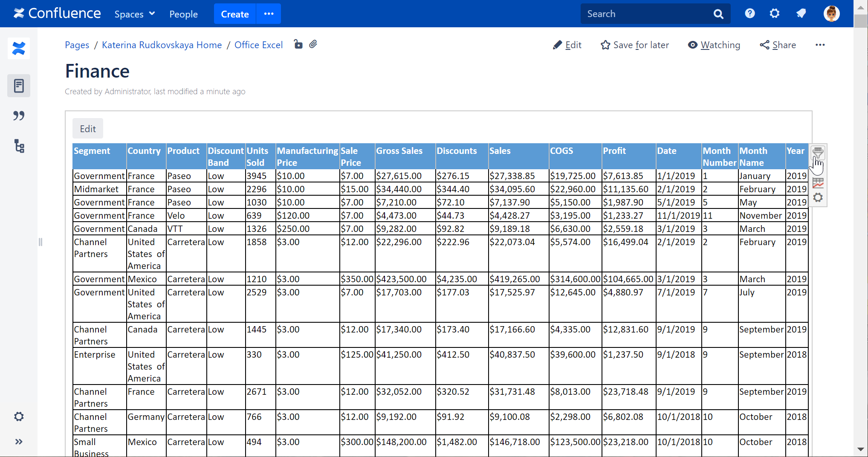Open page tree icon in sidebar
Viewport: 868px width, 457px height.
tap(19, 146)
